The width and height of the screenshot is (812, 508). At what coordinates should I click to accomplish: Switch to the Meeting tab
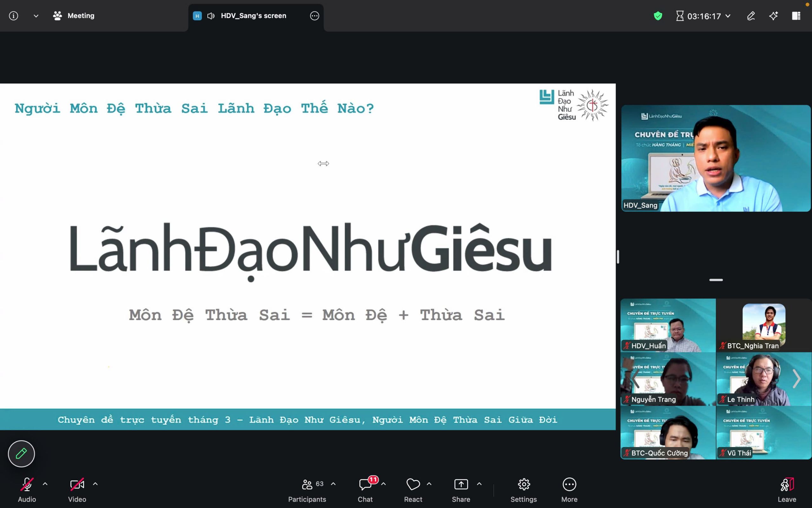point(74,16)
